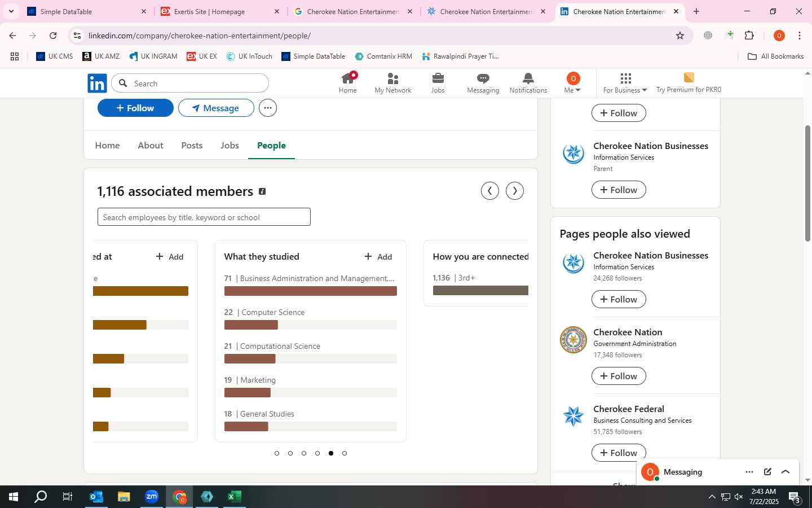Select fourth carousel page dot

pyautogui.click(x=317, y=453)
